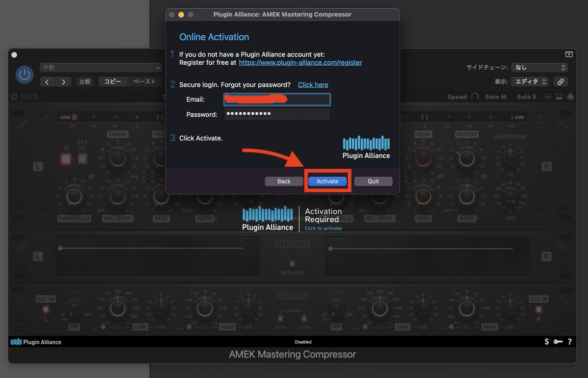588x378 pixels.
Task: Toggle the red IN compressor button
Action: pos(66,159)
